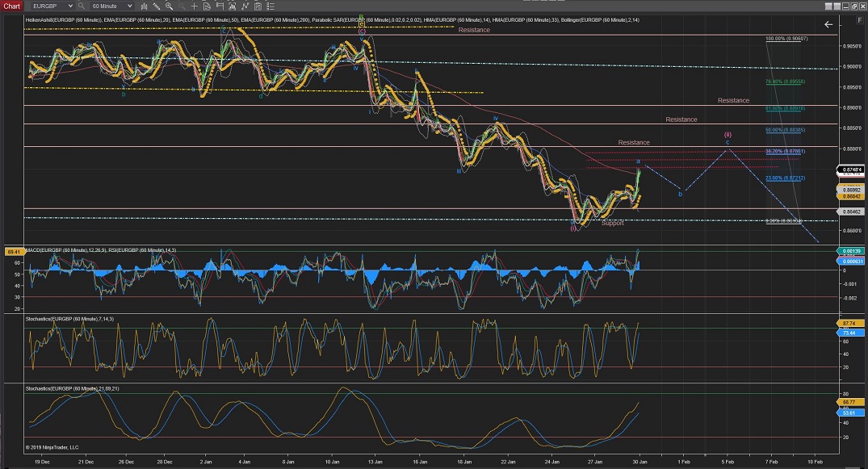The width and height of the screenshot is (868, 469).
Task: Show the data box icon
Action: (x=208, y=6)
